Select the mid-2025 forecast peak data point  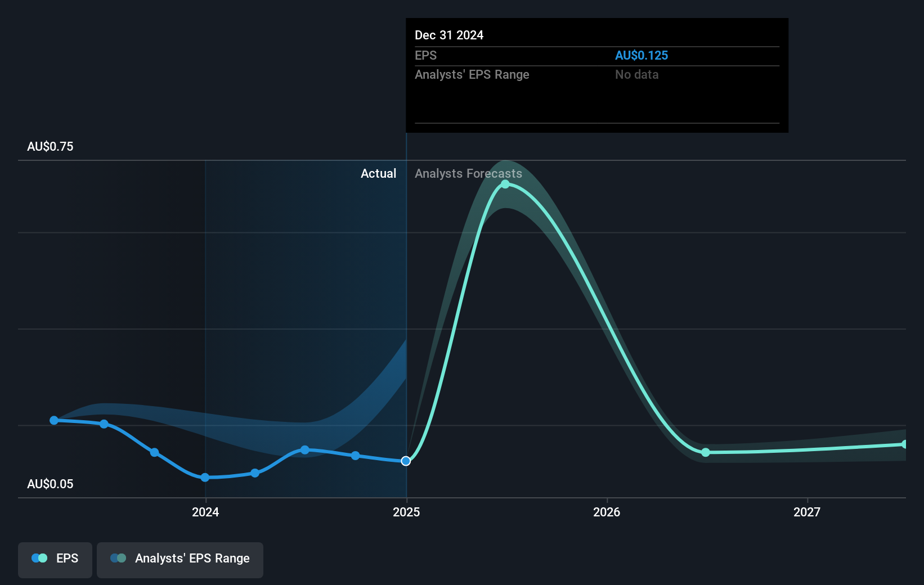[505, 184]
